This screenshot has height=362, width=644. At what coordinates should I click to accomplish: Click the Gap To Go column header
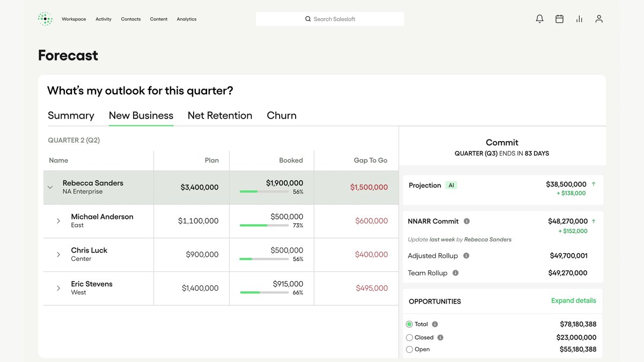click(x=370, y=160)
